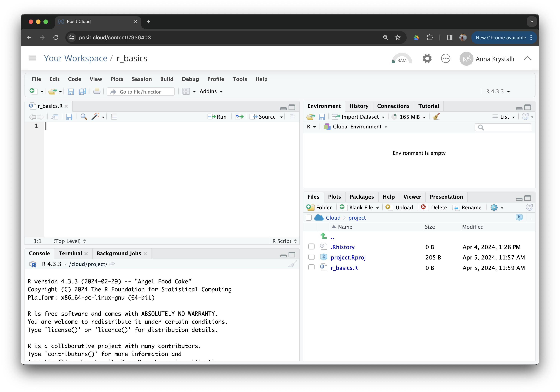Switch to the Background Jobs tab
This screenshot has height=392, width=560.
point(119,253)
